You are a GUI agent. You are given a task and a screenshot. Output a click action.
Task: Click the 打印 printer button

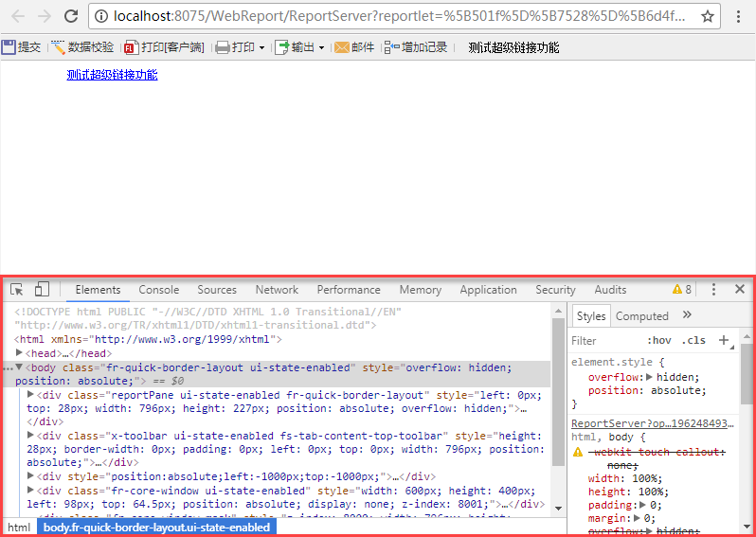(x=235, y=47)
